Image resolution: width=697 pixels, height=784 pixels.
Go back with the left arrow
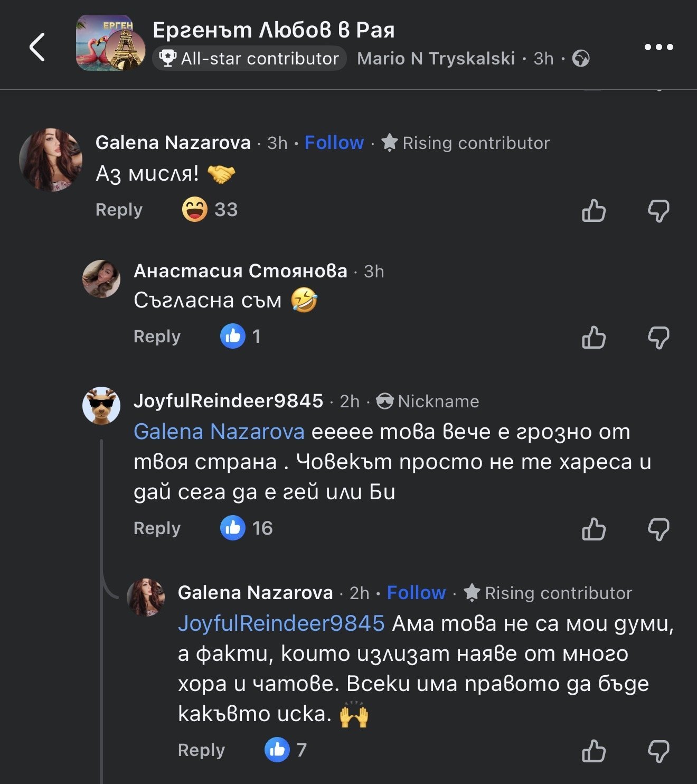click(x=37, y=47)
